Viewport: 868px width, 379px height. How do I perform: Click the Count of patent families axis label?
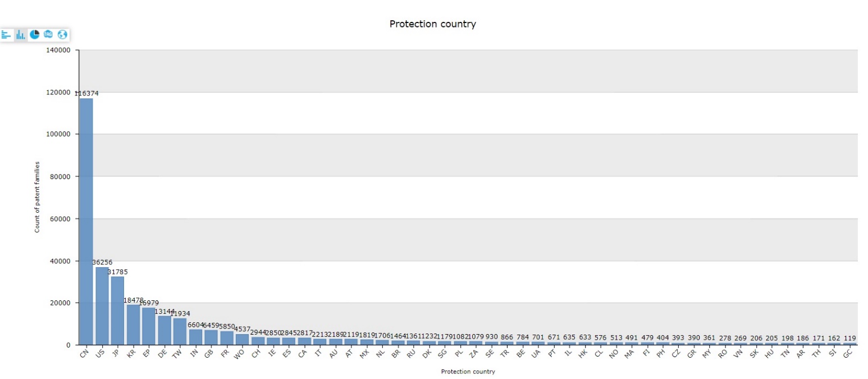(37, 197)
